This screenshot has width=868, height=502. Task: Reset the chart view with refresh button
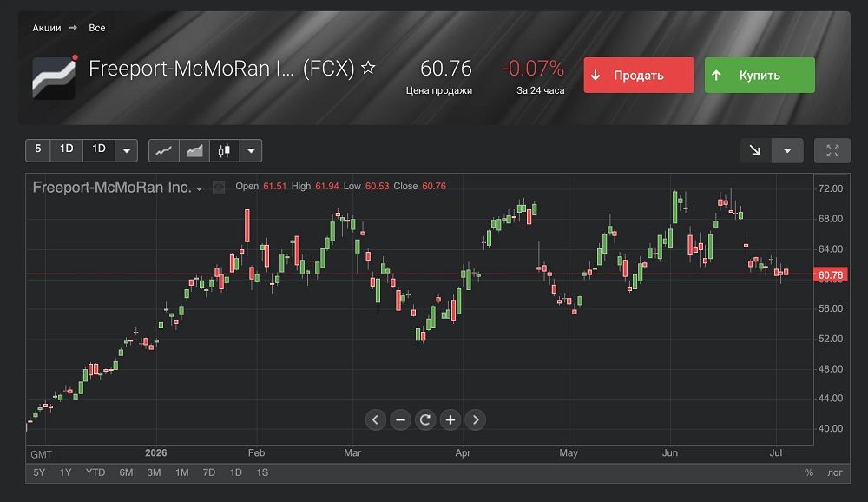(x=425, y=420)
